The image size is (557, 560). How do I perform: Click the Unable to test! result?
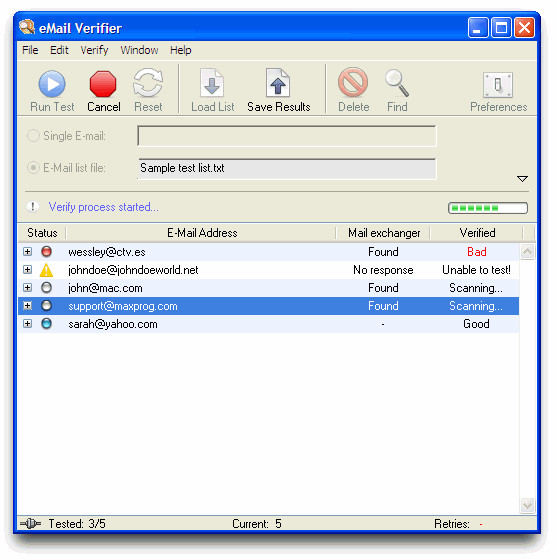(x=476, y=270)
